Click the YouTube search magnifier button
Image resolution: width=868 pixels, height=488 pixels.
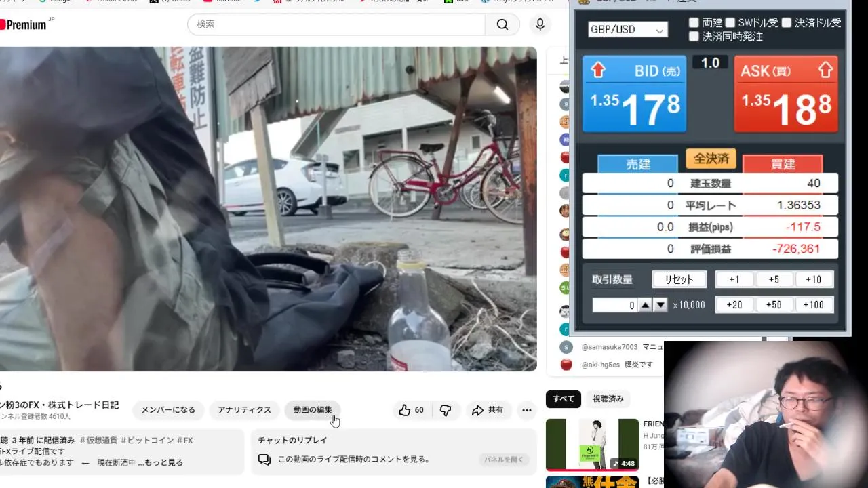pyautogui.click(x=502, y=24)
